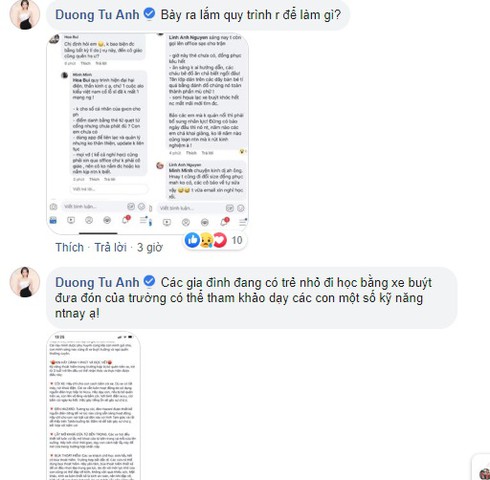Click the blue Like reaction icon
This screenshot has width=490, height=480.
point(192,240)
